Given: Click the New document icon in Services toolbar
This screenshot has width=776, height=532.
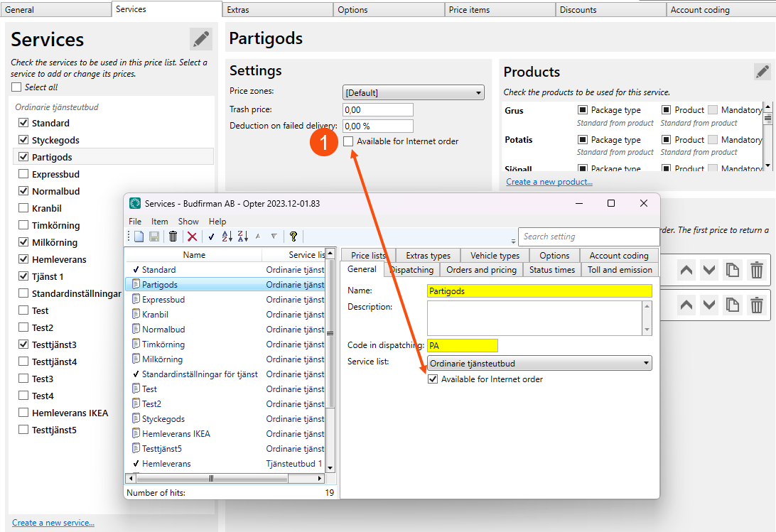Looking at the screenshot, I should click(139, 237).
